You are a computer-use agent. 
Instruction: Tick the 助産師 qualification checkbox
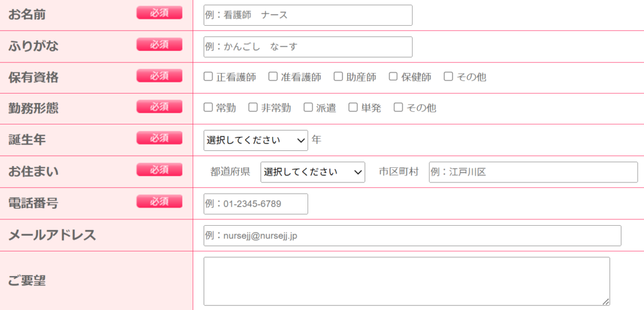(x=338, y=77)
